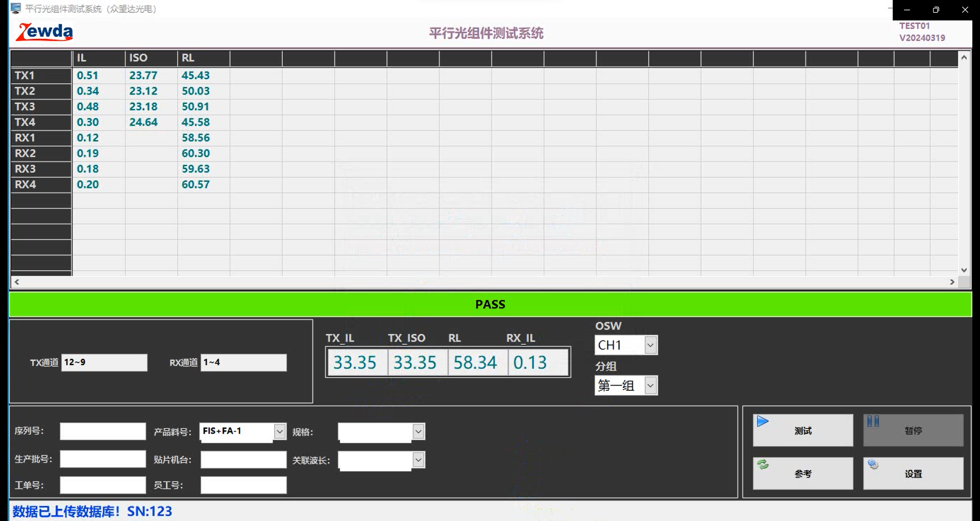Click TX2 RL value 50.03
The height and width of the screenshot is (521, 980).
(x=196, y=91)
